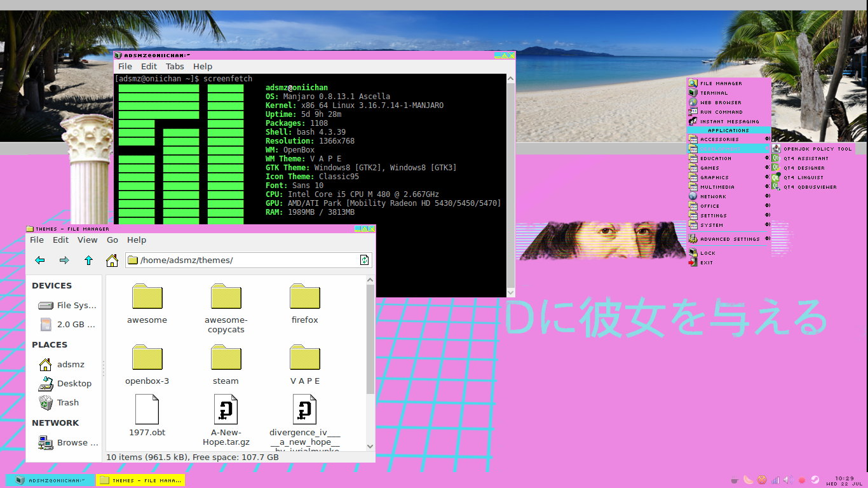The width and height of the screenshot is (868, 488).
Task: Open the terminal's File menu
Action: (125, 66)
